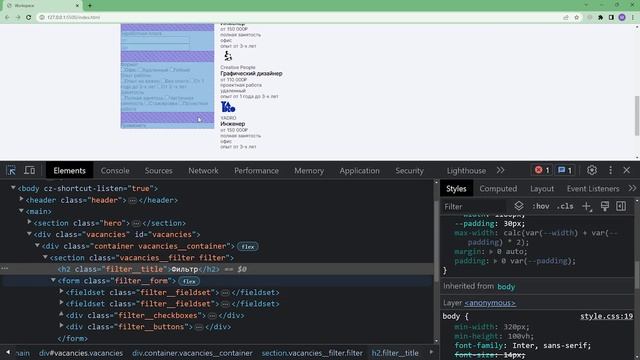Open DevTools settings gear
This screenshot has height=360, width=640.
coord(592,170)
